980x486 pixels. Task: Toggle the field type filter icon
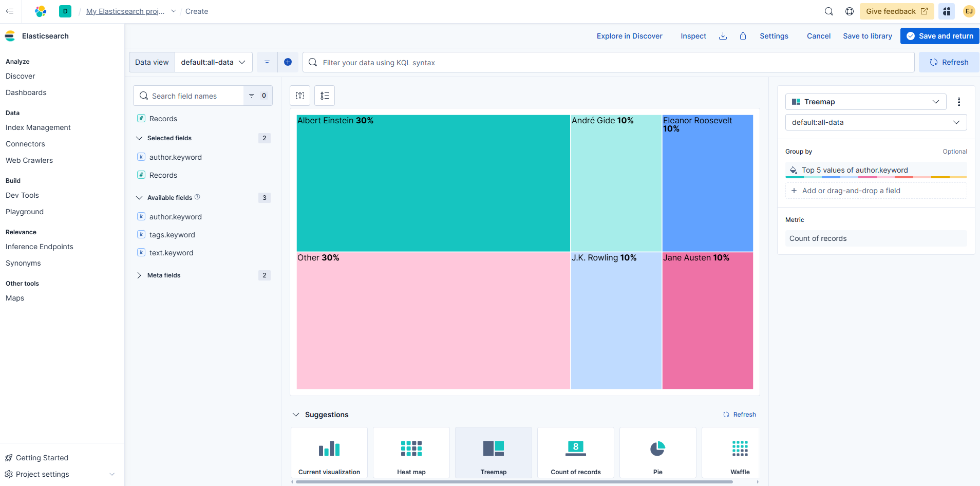pyautogui.click(x=257, y=96)
